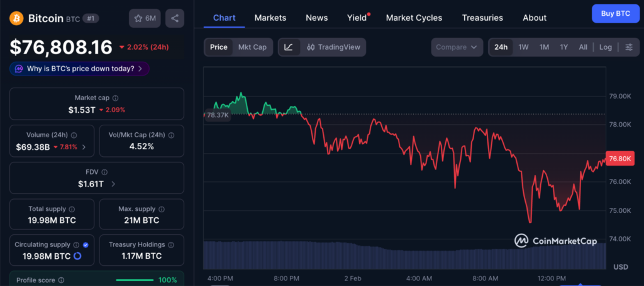Open the Compare dropdown
644x286 pixels.
coord(457,47)
